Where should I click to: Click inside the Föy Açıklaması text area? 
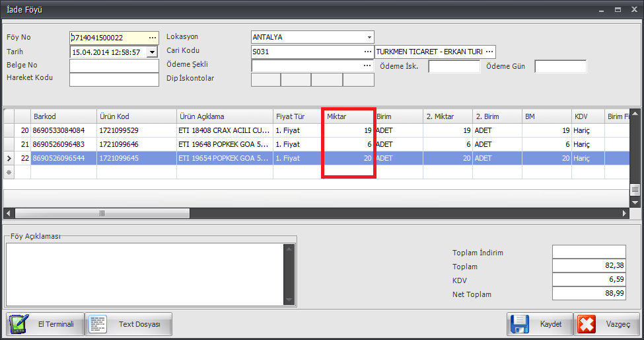(144, 274)
